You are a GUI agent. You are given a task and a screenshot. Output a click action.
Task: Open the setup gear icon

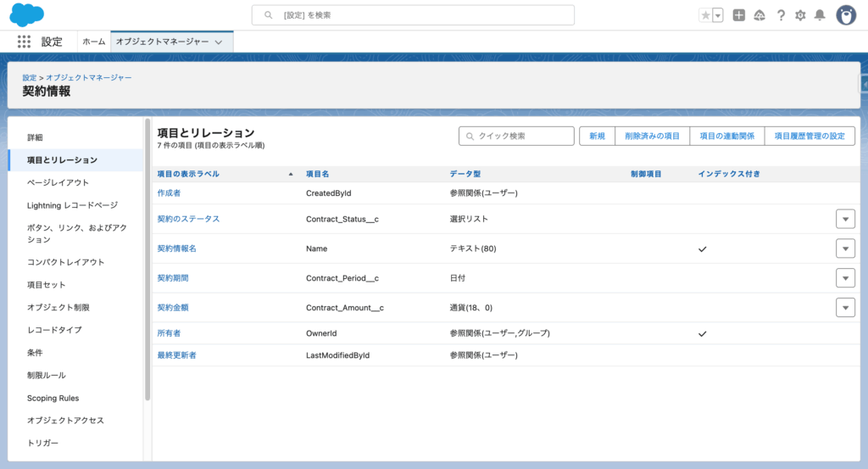click(x=800, y=15)
